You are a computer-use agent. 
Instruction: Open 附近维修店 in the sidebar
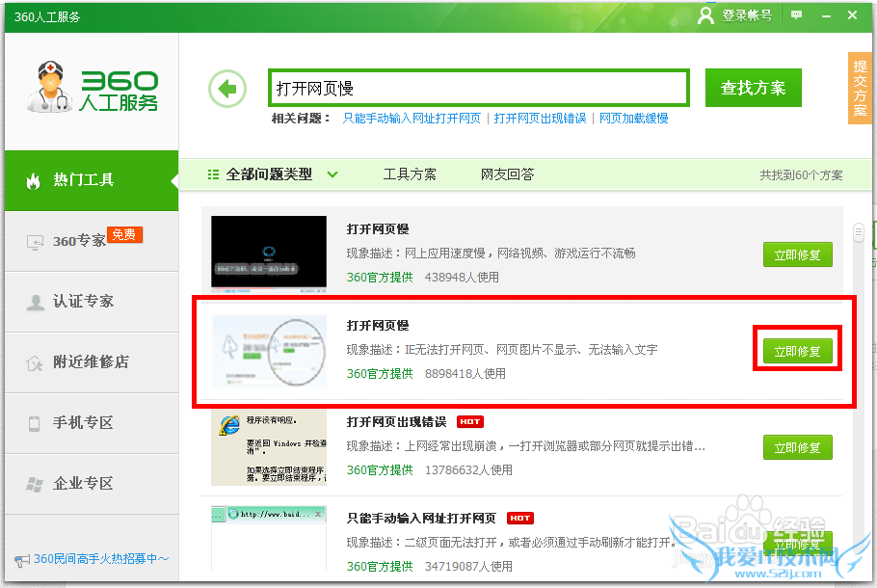coord(92,363)
